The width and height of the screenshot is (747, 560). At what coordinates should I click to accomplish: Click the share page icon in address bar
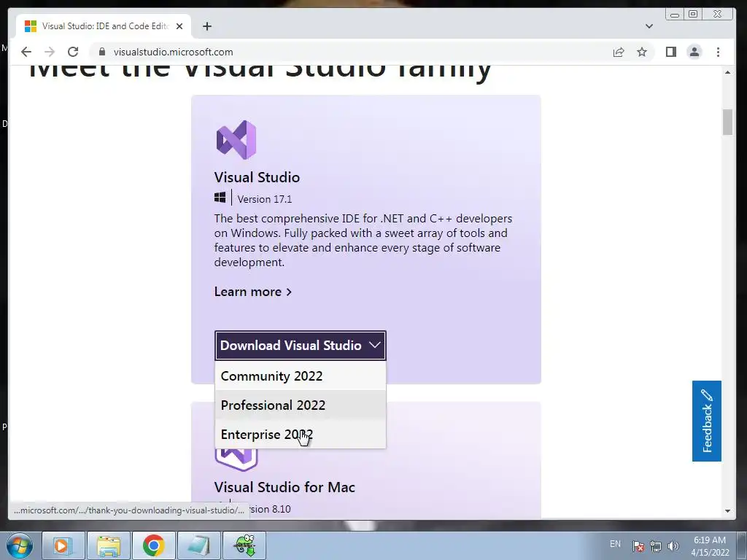(x=619, y=52)
